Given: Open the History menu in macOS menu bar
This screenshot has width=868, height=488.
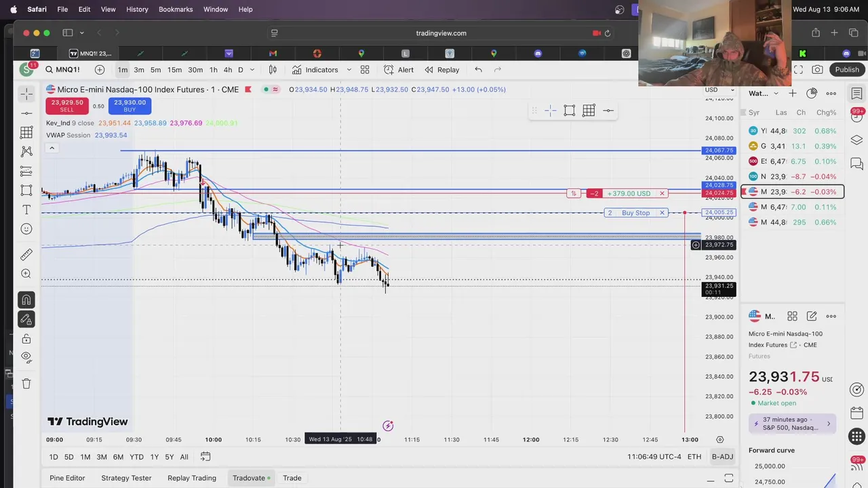Looking at the screenshot, I should coord(137,9).
